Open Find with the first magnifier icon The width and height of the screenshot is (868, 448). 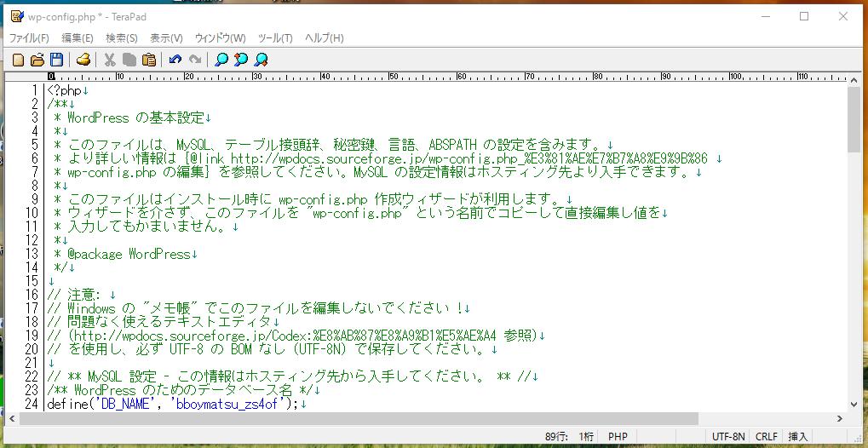click(x=221, y=60)
